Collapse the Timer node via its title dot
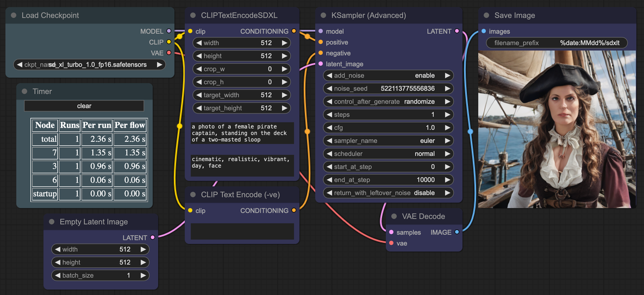 24,91
